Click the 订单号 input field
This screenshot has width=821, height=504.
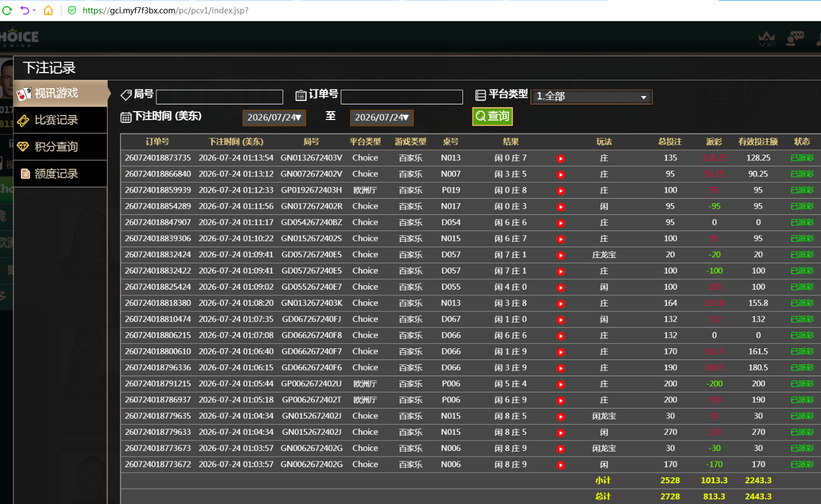click(402, 97)
